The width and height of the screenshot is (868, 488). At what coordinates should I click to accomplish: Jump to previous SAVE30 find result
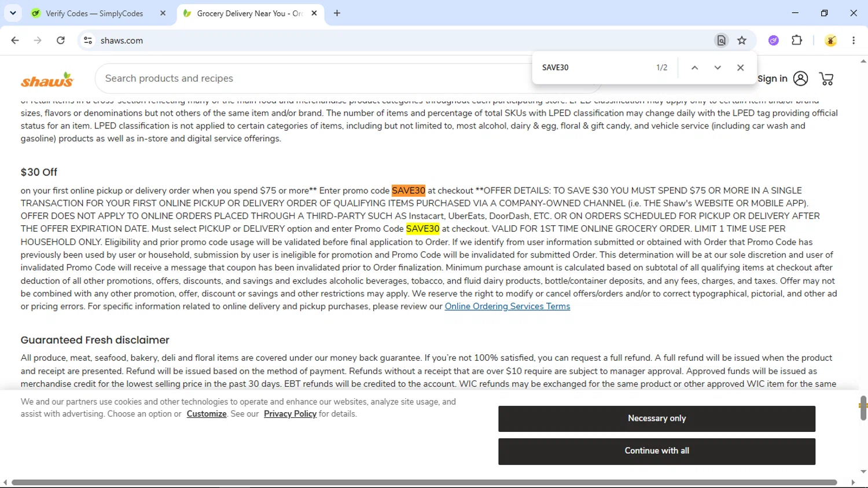(695, 68)
